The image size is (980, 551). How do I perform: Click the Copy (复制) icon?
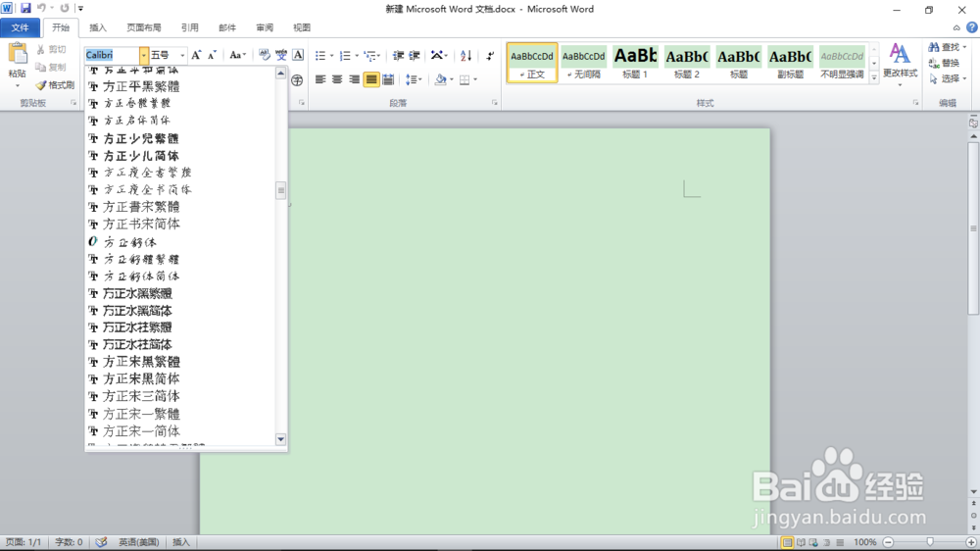[x=40, y=67]
